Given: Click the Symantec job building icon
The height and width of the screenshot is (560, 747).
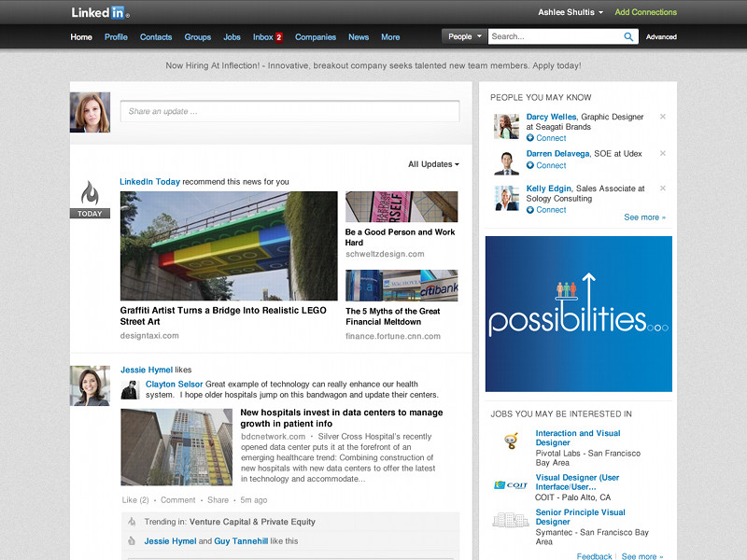Looking at the screenshot, I should point(511,520).
